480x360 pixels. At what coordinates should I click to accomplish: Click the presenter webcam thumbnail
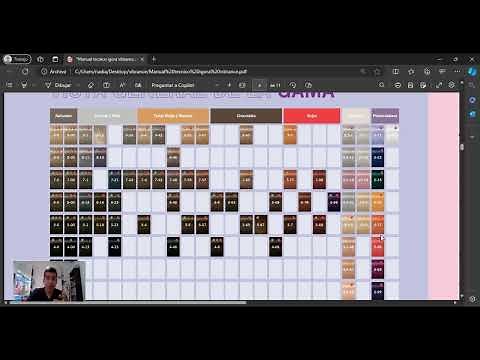pos(49,281)
